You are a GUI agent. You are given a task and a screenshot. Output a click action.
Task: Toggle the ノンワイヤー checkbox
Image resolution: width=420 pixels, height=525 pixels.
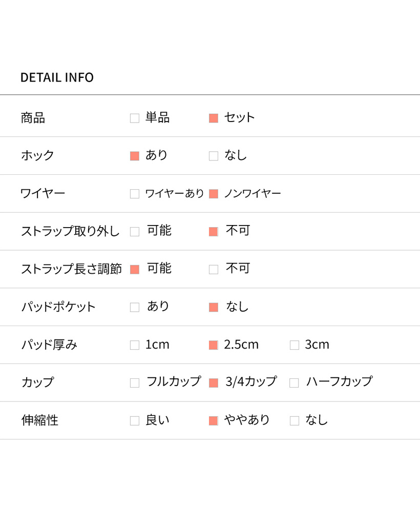pyautogui.click(x=214, y=194)
